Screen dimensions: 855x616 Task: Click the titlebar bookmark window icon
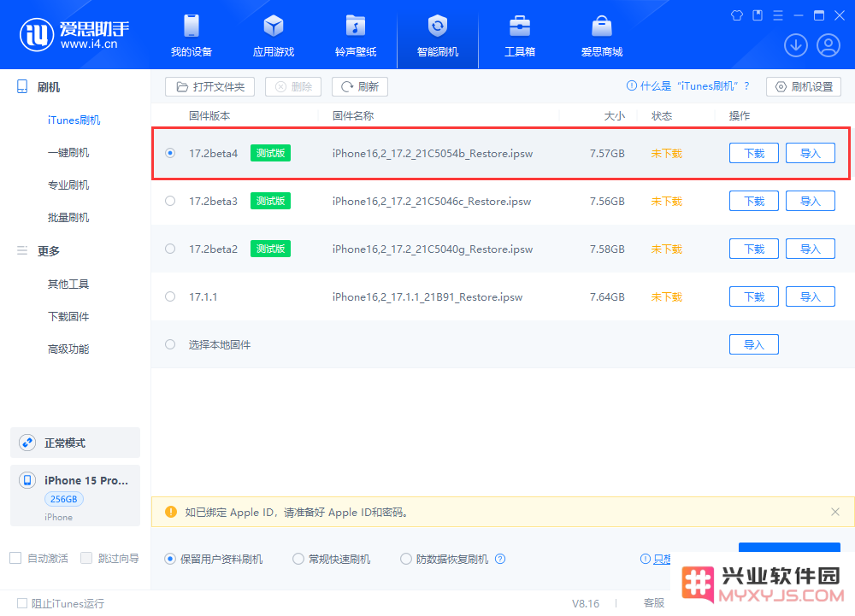coord(758,15)
